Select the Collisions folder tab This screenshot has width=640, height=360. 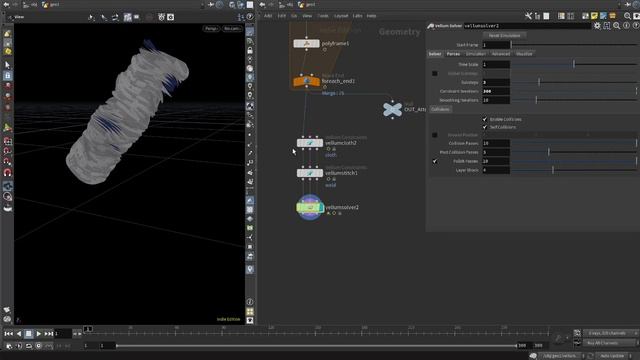point(440,109)
